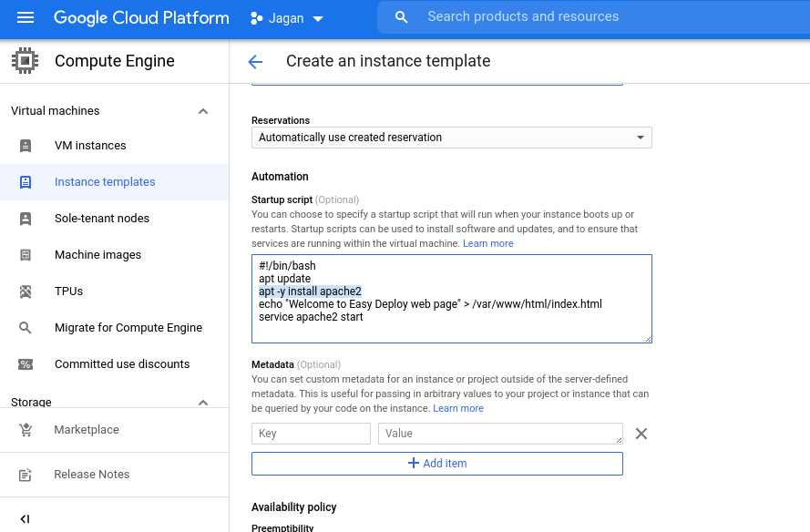810x532 pixels.
Task: Click the Jagan project hexagon icon
Action: 256,18
